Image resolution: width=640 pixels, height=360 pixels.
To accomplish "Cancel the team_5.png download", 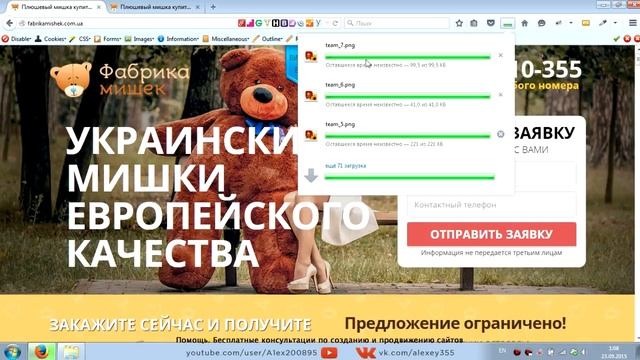I will click(x=500, y=134).
